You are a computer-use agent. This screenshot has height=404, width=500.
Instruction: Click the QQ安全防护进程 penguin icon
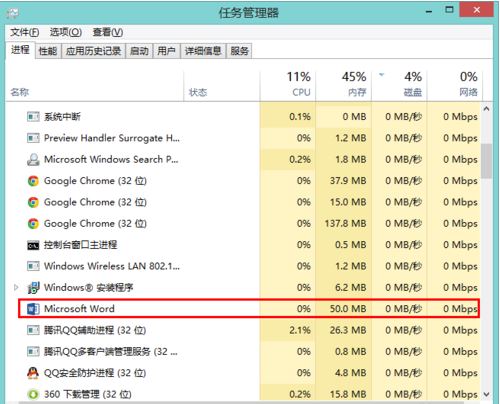(33, 373)
